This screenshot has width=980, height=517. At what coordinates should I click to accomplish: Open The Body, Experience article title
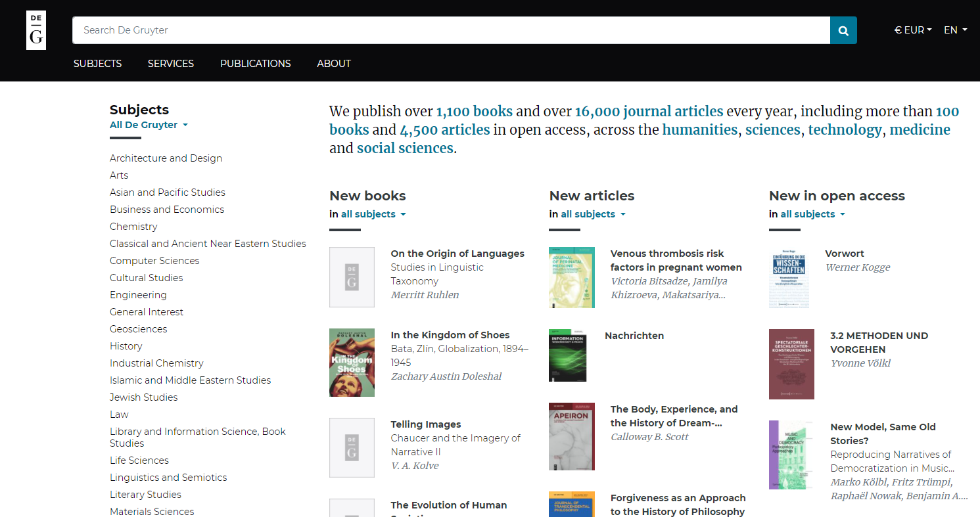pyautogui.click(x=674, y=416)
